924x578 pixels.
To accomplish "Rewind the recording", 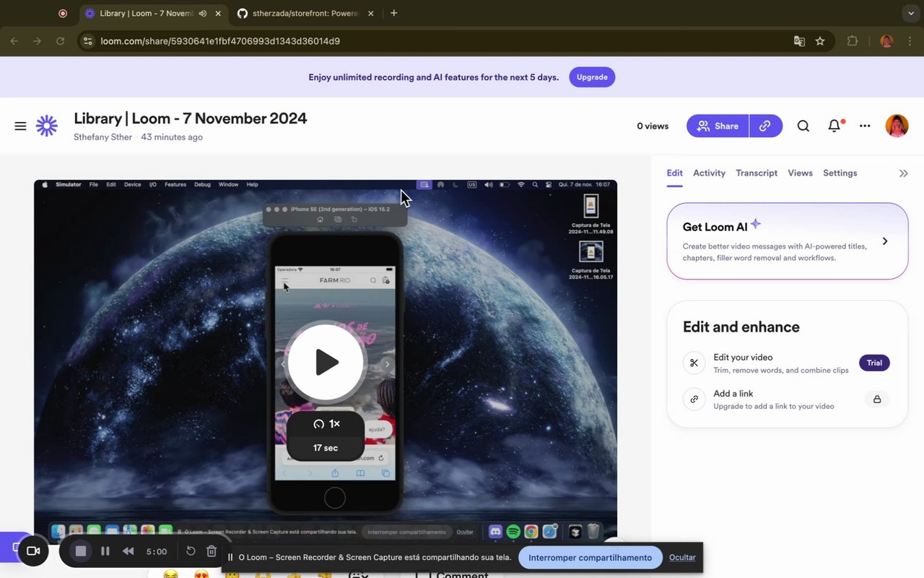I will click(x=128, y=551).
